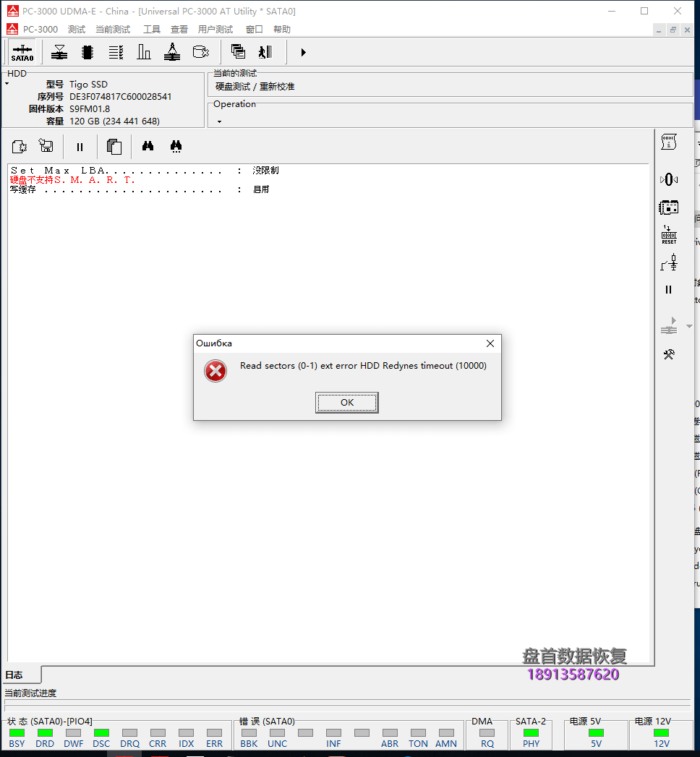This screenshot has width=700, height=757.
Task: Click the zero-with-arrows sidebar icon
Action: [x=669, y=179]
